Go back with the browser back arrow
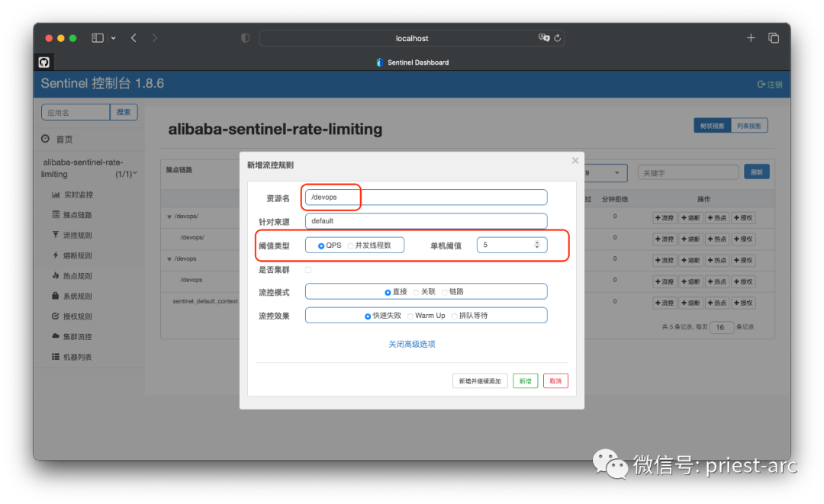The height and width of the screenshot is (504, 824). (x=134, y=38)
